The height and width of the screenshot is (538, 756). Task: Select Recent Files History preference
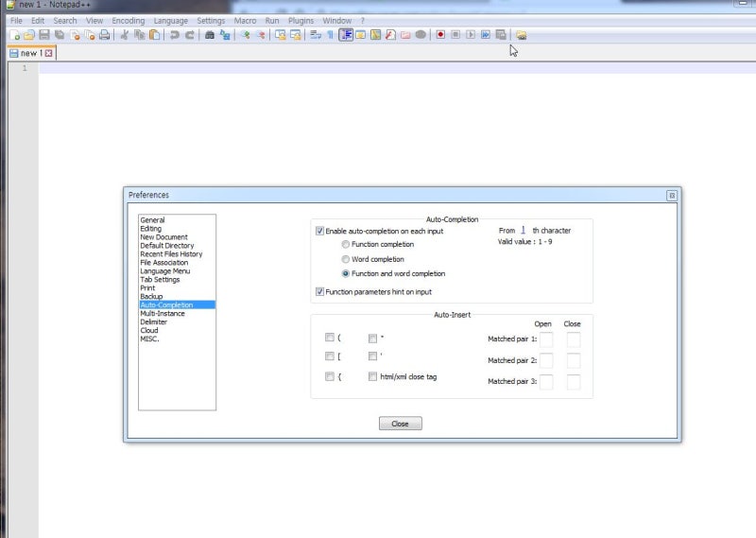(x=171, y=253)
